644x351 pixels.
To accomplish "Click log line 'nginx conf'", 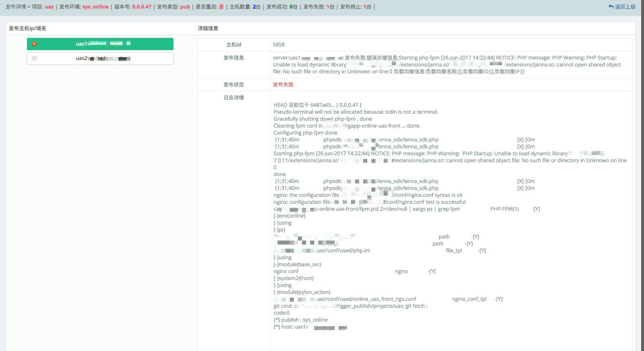I will 286,271.
